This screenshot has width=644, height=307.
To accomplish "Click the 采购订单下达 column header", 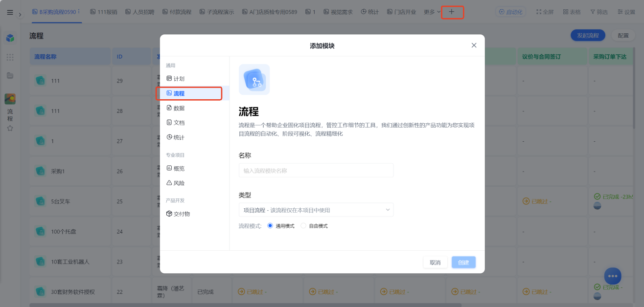I will pyautogui.click(x=610, y=57).
